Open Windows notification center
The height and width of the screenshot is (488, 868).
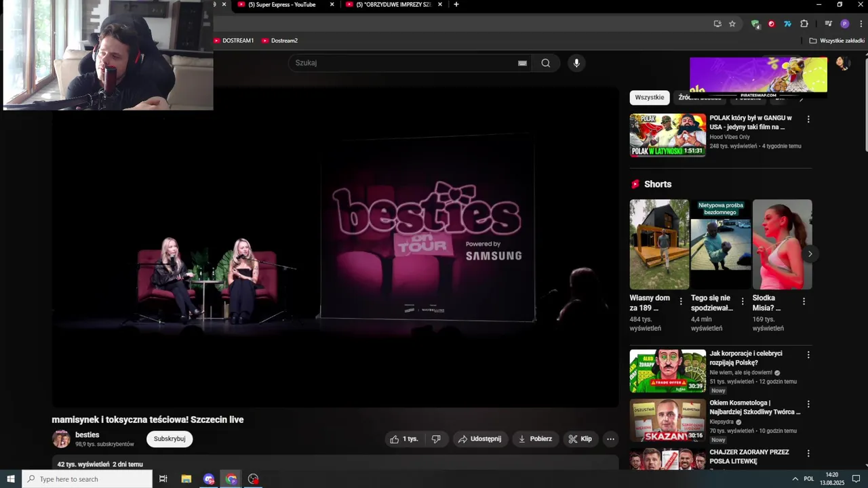856,479
